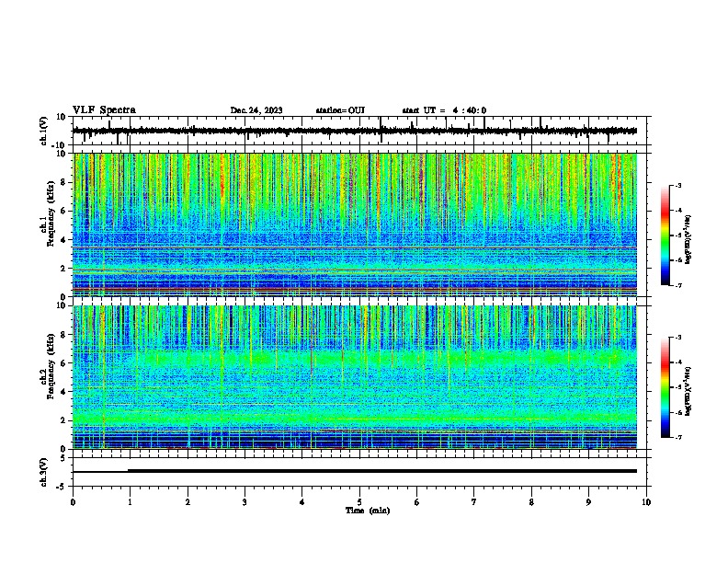Click inside the ch.1 spectrogram panel
This screenshot has width=728, height=563.
click(x=355, y=224)
